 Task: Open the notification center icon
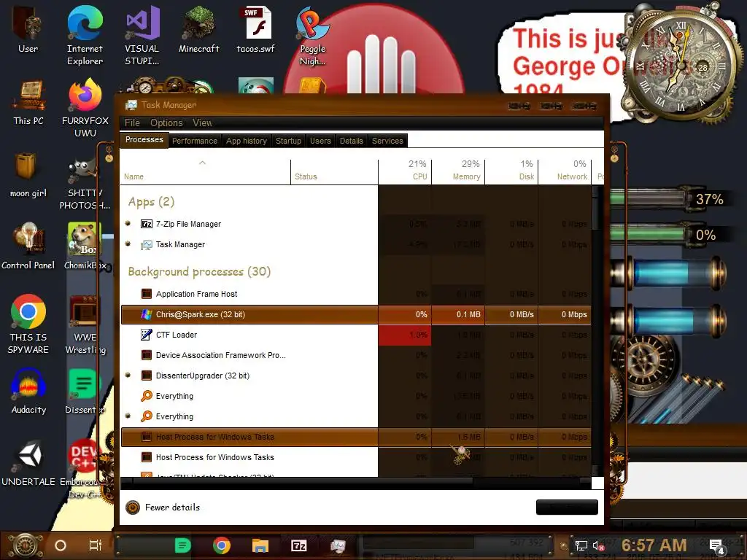(716, 546)
